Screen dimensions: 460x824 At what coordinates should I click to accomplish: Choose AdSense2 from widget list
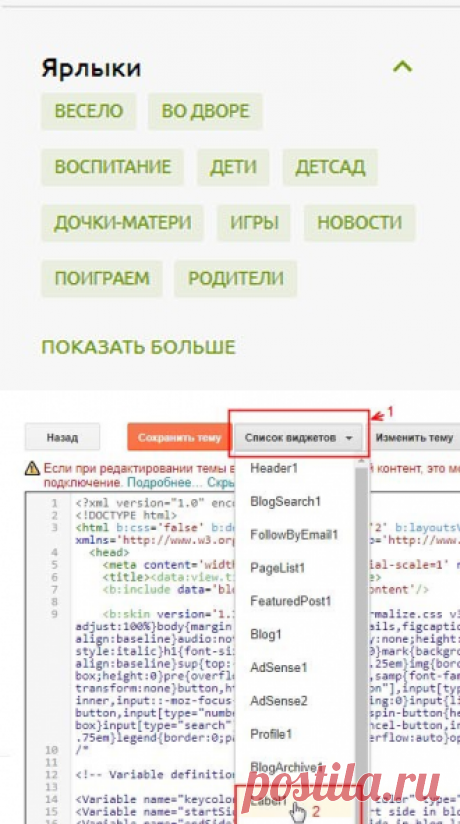pos(279,701)
